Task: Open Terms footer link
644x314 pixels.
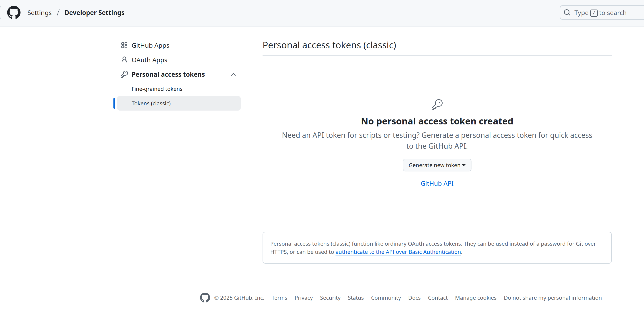Action: click(x=279, y=298)
